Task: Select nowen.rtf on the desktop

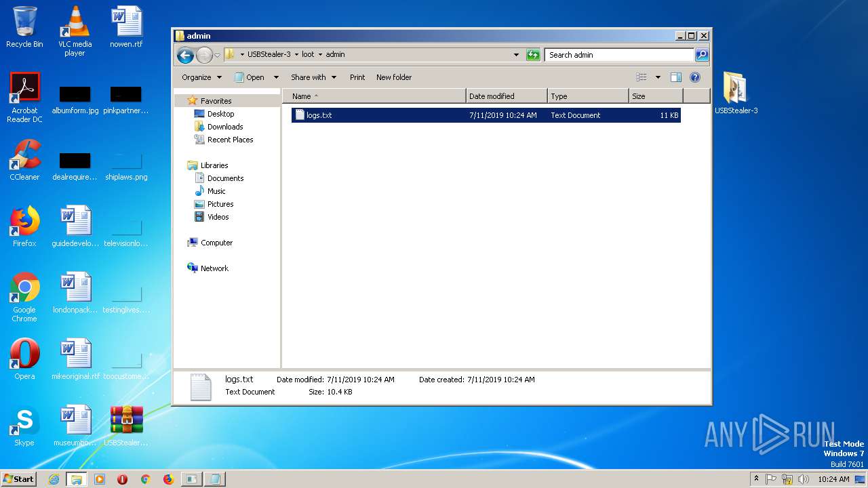Action: click(126, 28)
